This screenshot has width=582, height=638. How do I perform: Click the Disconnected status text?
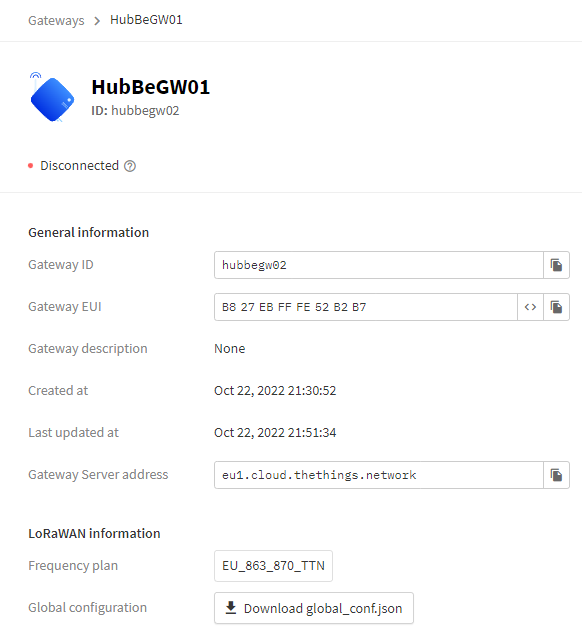pyautogui.click(x=79, y=166)
